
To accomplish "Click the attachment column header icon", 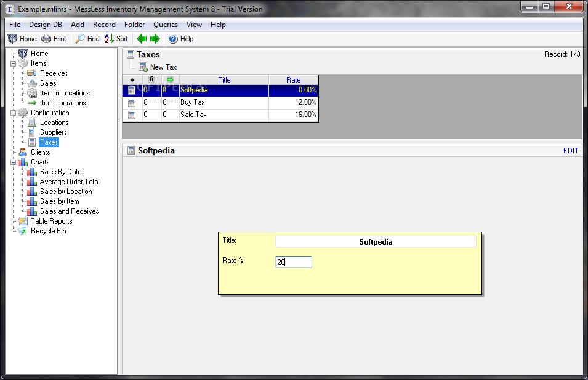I will tap(151, 79).
